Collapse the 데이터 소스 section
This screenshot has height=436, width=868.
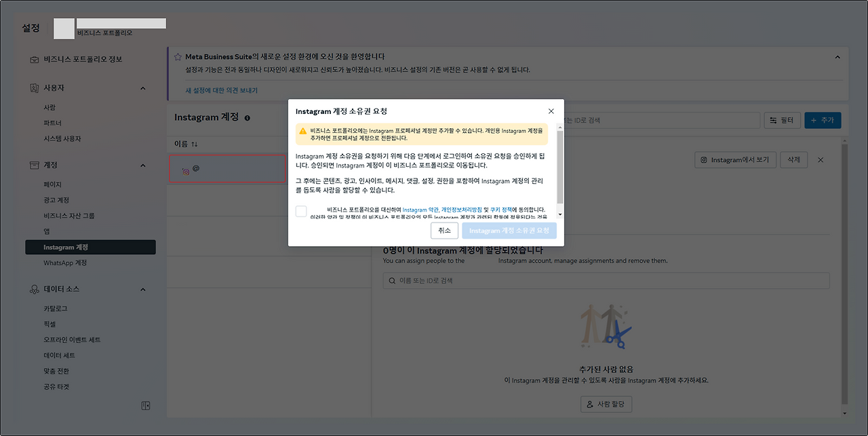[143, 290]
